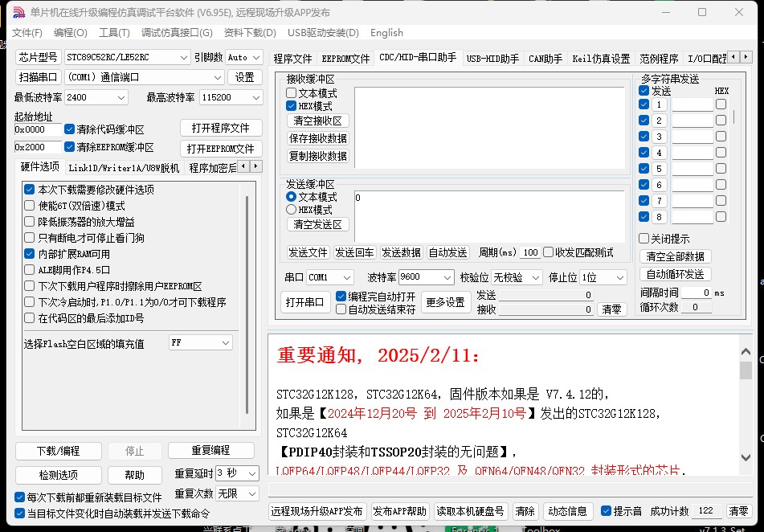Click the hardware options vertical scrollbar
This screenshot has width=764, height=532.
247,305
